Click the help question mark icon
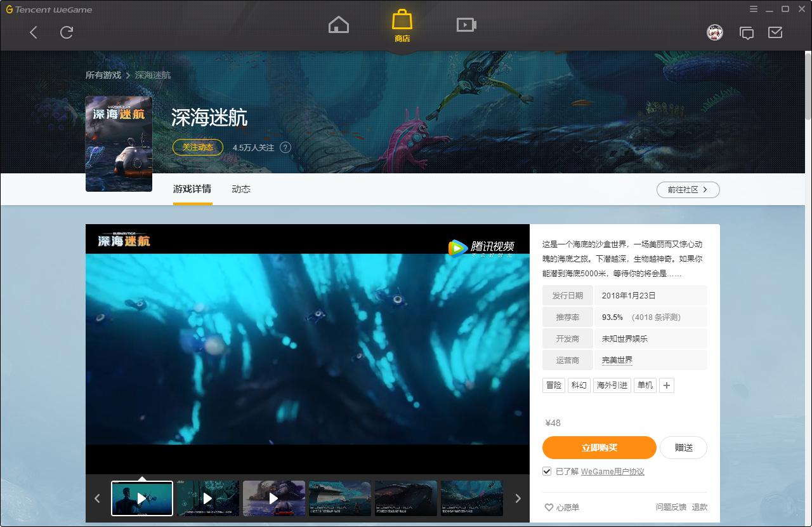Viewport: 812px width, 527px height. click(285, 147)
